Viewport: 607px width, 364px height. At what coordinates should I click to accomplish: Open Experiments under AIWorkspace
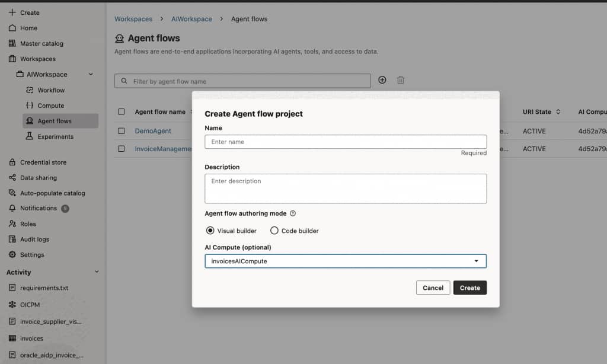55,137
